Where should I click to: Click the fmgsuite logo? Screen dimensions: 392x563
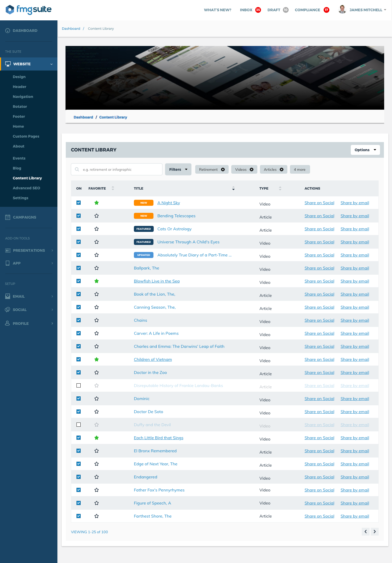click(x=28, y=10)
